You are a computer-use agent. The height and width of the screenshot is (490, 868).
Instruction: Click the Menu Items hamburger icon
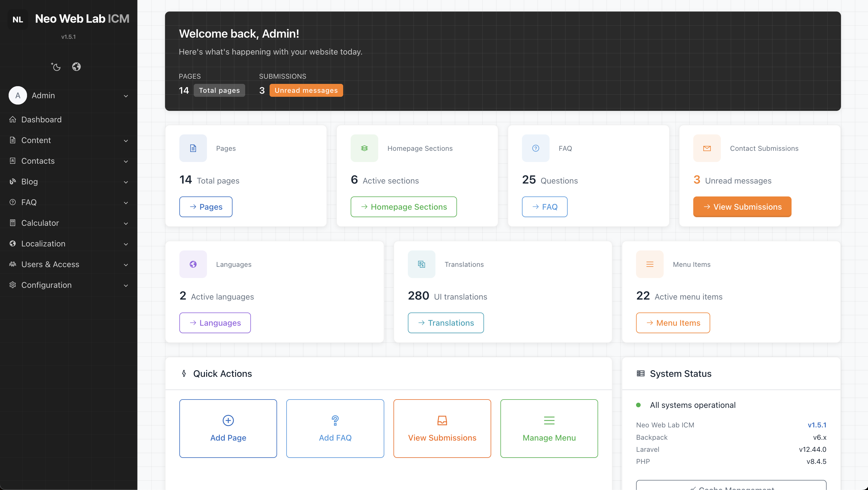pyautogui.click(x=649, y=264)
